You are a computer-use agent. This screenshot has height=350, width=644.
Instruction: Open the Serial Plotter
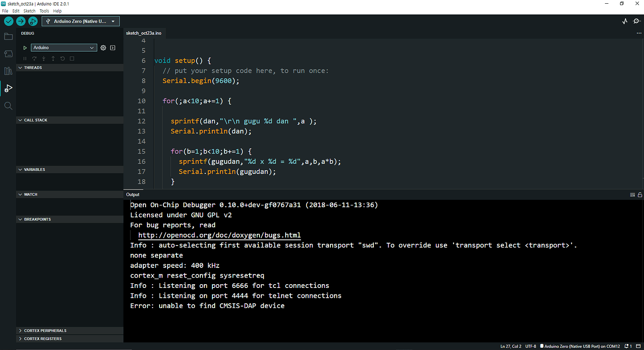point(624,21)
